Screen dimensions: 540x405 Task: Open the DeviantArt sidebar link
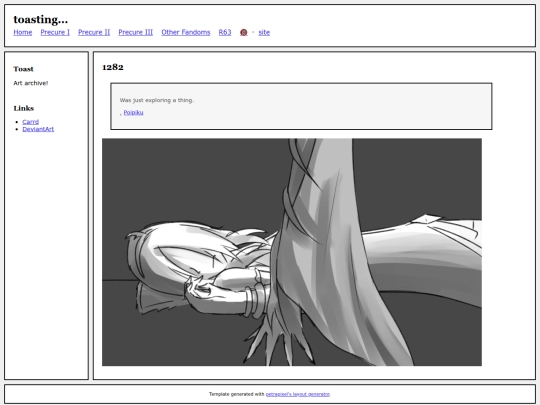[38, 129]
